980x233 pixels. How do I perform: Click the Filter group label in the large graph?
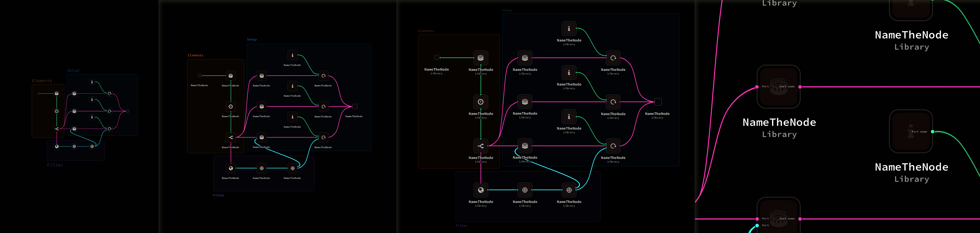pyautogui.click(x=462, y=226)
